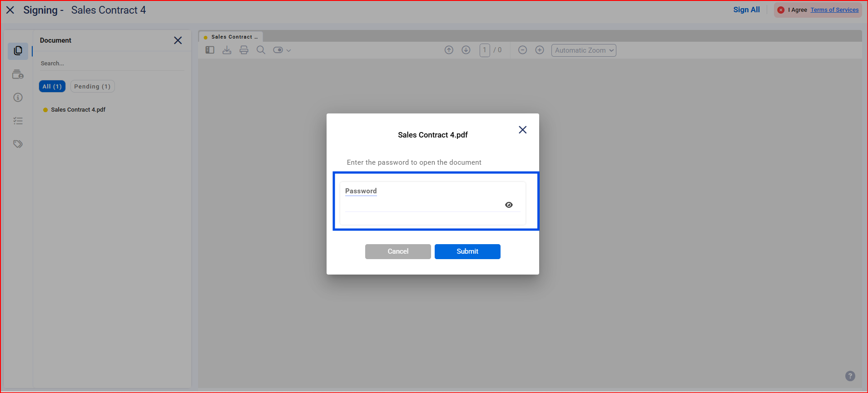This screenshot has height=393, width=868.
Task: Go to next page using down arrow
Action: [x=466, y=50]
